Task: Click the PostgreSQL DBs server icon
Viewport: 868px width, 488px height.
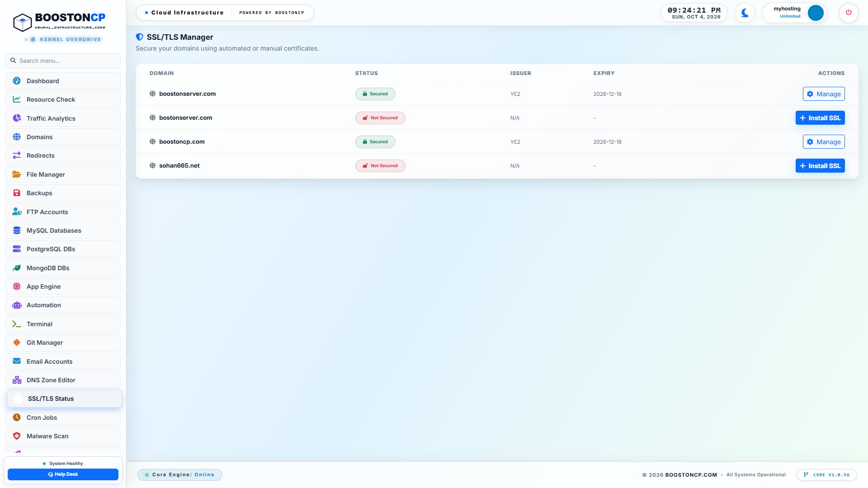Action: (17, 249)
